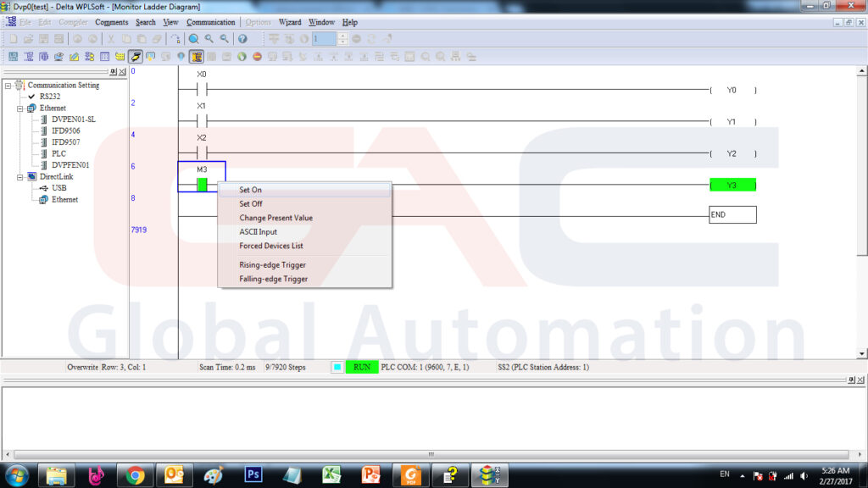Open Photoshop from the taskbar
The image size is (868, 488).
coord(253,474)
